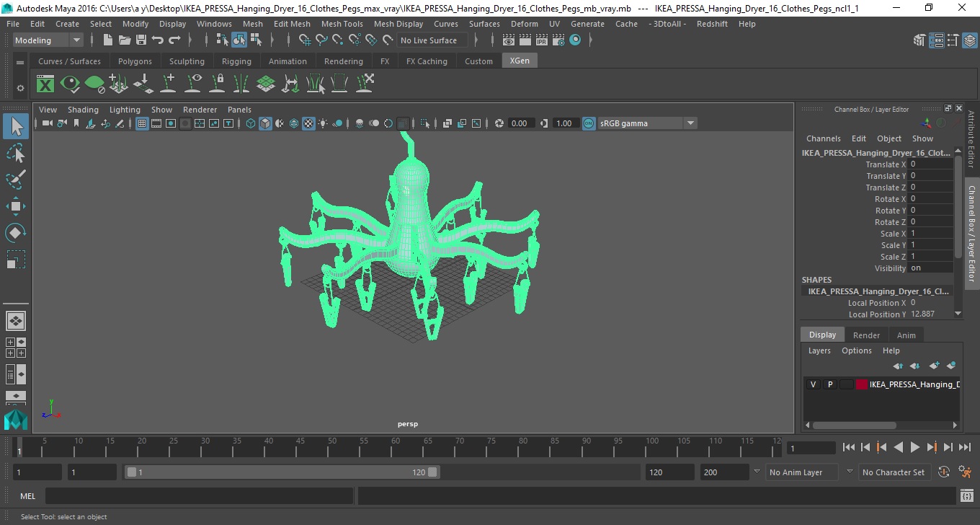Toggle Film Gate in viewport toolbar
Viewport: 980px width, 525px height.
pos(156,123)
